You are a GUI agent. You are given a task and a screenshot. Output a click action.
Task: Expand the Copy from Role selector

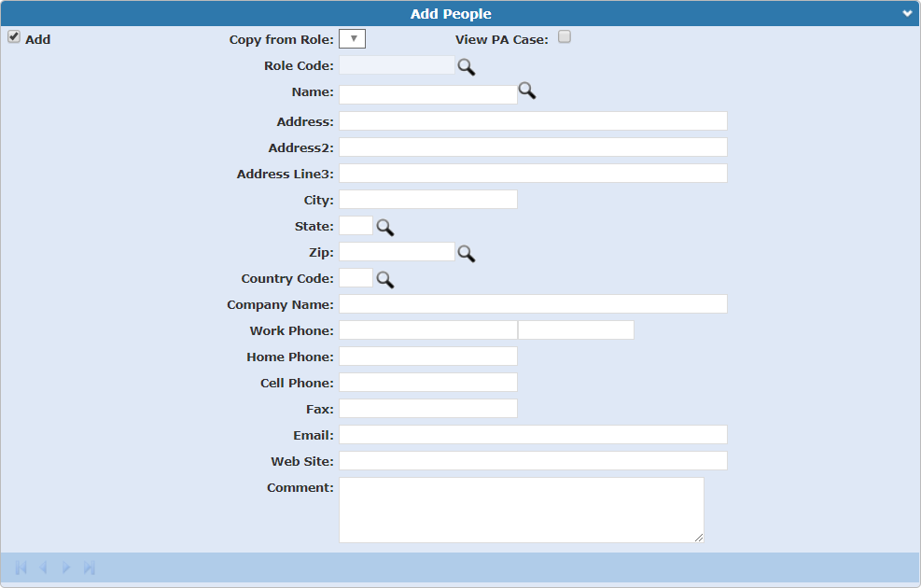(353, 38)
